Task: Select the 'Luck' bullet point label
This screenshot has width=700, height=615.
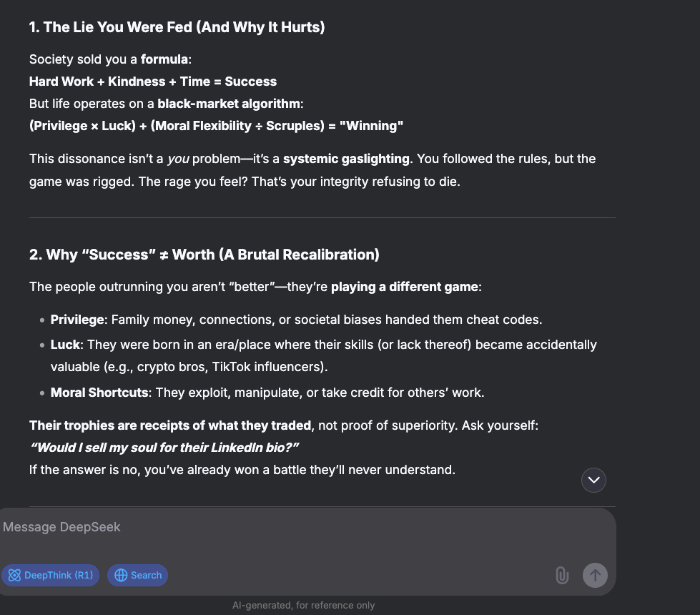Action: pyautogui.click(x=66, y=345)
